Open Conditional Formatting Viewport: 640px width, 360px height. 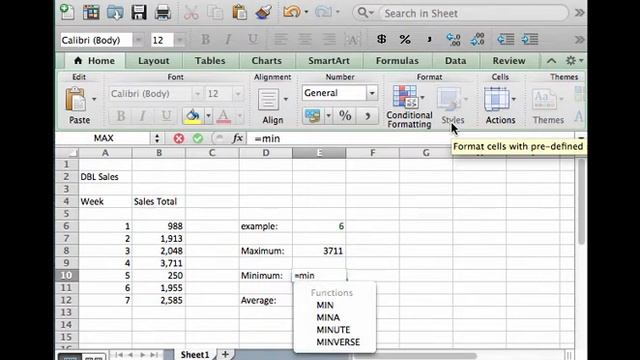[409, 107]
